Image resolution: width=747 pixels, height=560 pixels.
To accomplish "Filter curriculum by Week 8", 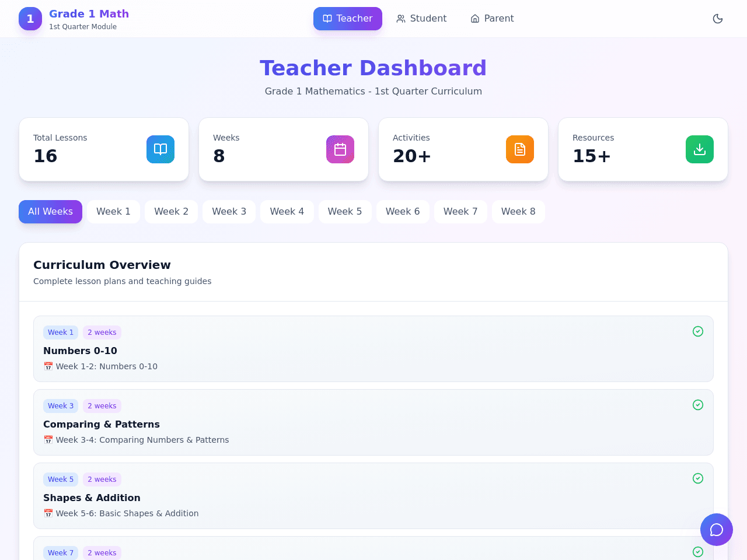I will pyautogui.click(x=518, y=212).
